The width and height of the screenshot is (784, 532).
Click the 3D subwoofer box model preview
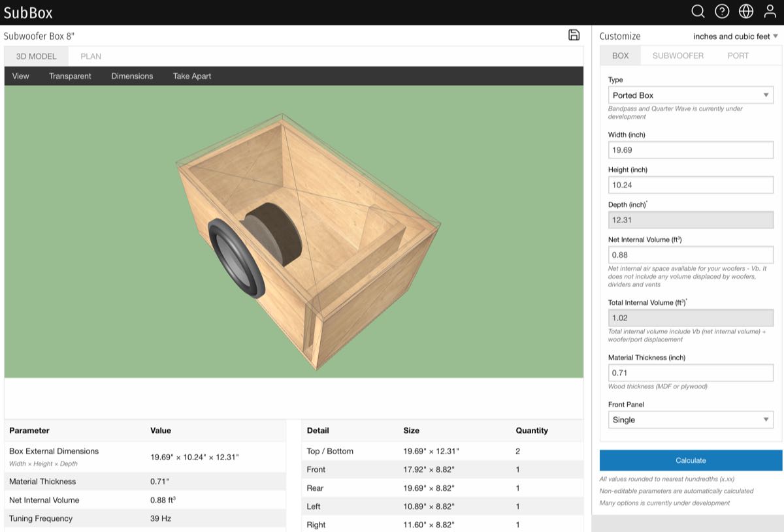(307, 242)
